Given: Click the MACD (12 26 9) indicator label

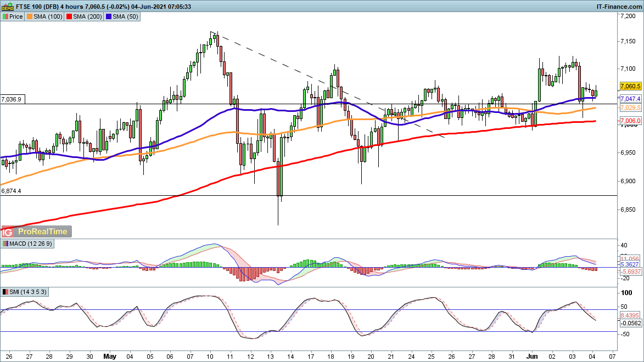Looking at the screenshot, I should click(30, 244).
